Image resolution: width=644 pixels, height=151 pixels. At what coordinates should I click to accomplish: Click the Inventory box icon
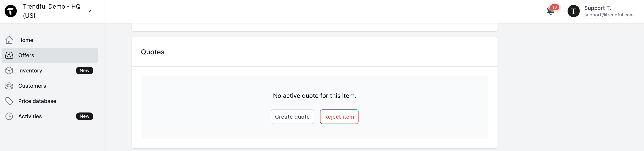(x=9, y=71)
